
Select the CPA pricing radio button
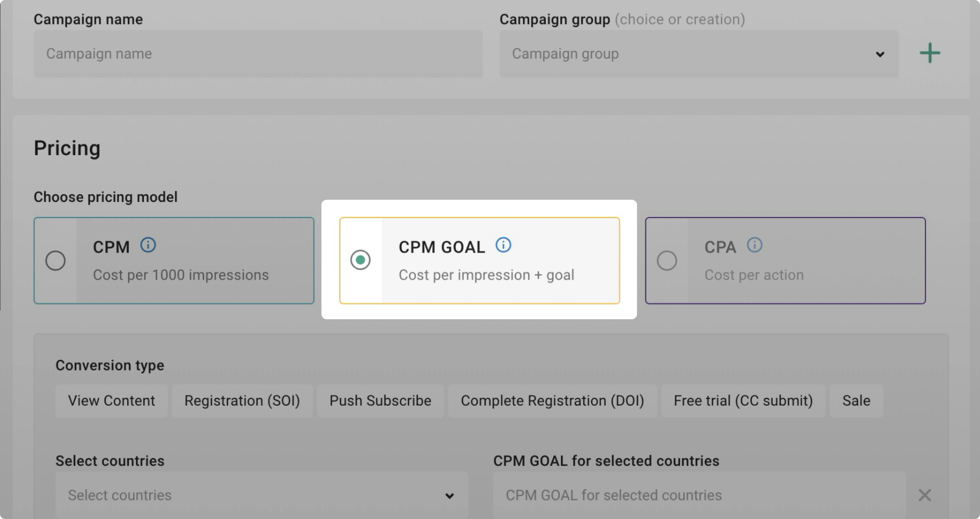(x=667, y=260)
